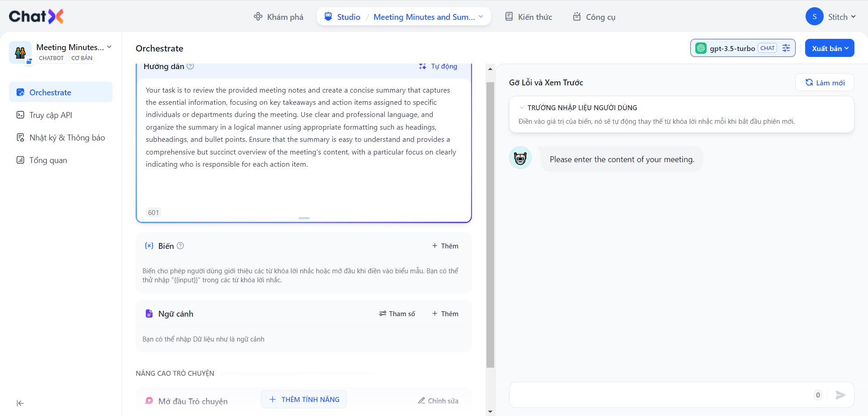Click the Thêm tính năng button
868x416 pixels.
point(304,400)
